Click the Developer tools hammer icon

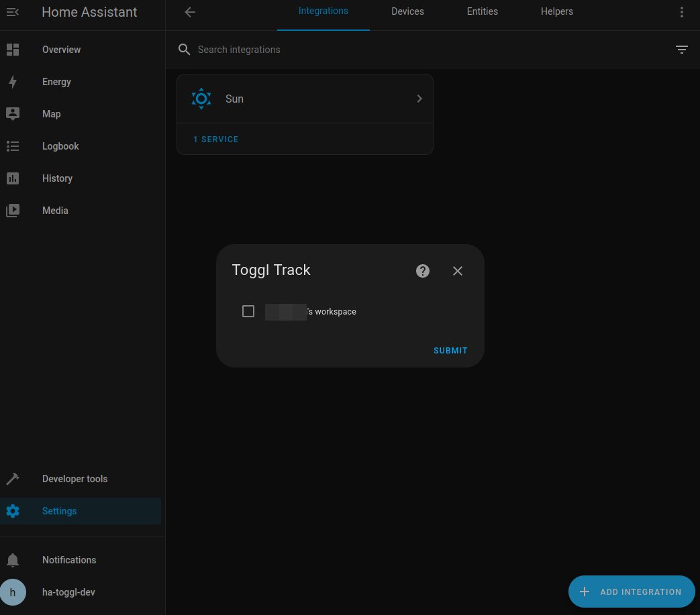[13, 479]
